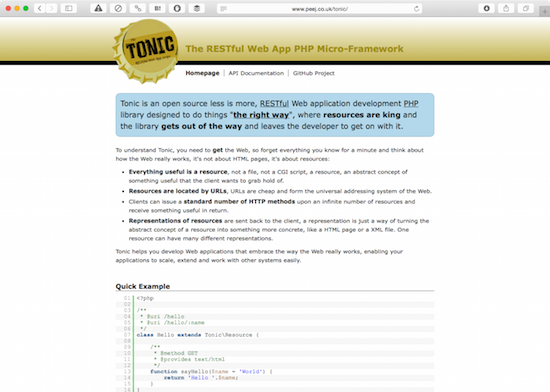The height and width of the screenshot is (392, 550).
Task: Click code line "@method GET"
Action: [176, 353]
